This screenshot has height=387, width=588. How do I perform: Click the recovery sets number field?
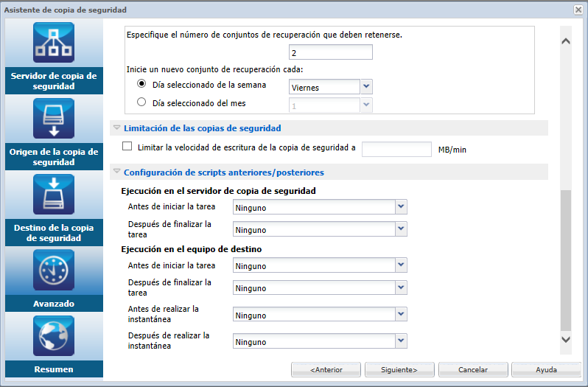pos(330,52)
